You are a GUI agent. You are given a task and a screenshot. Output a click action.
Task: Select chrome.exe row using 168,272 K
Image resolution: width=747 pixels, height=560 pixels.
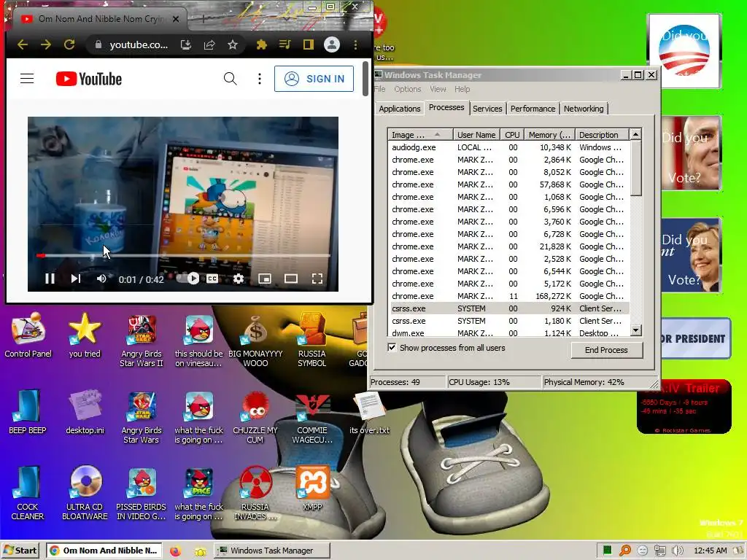pos(508,296)
